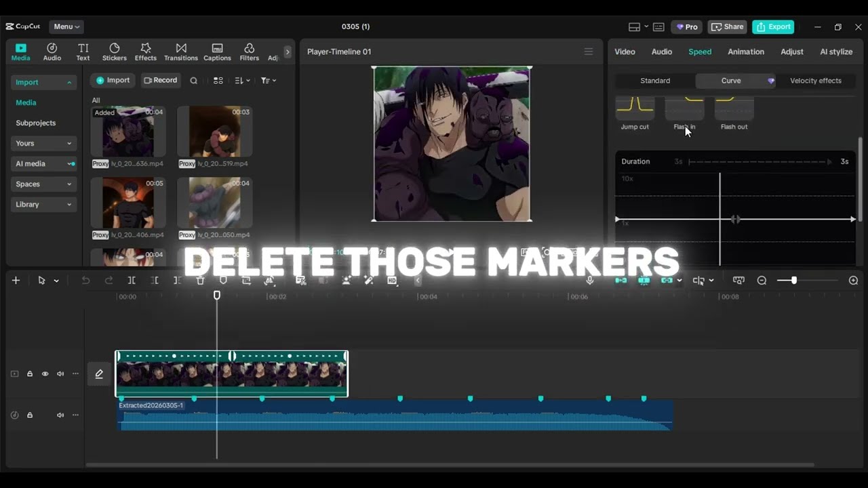Open the Media tab in top toolbar

click(20, 52)
